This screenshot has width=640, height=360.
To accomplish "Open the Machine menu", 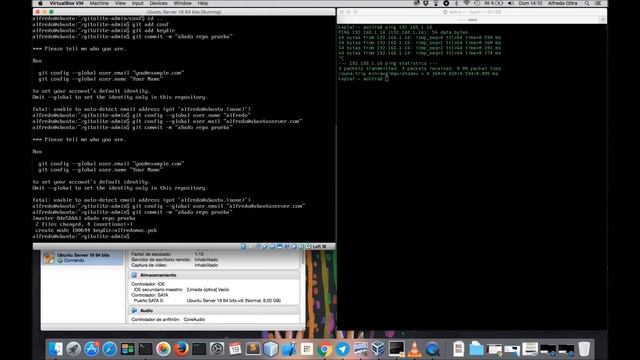I will [x=99, y=3].
